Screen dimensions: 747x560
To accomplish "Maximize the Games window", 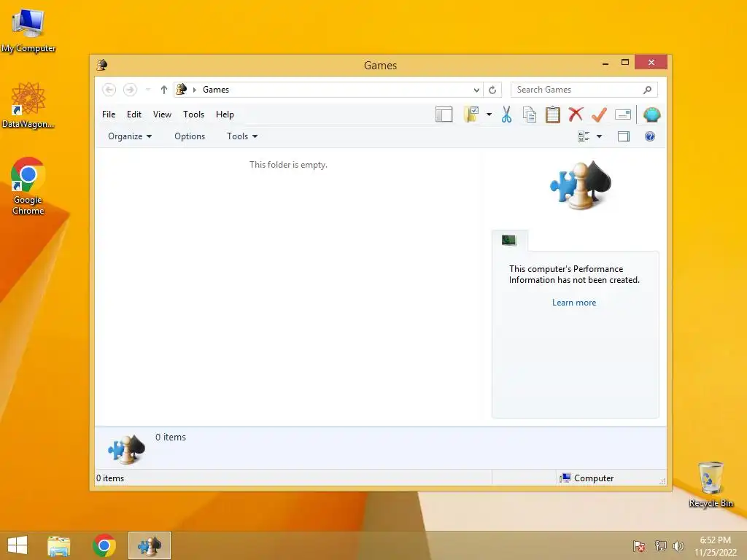I will (x=625, y=63).
